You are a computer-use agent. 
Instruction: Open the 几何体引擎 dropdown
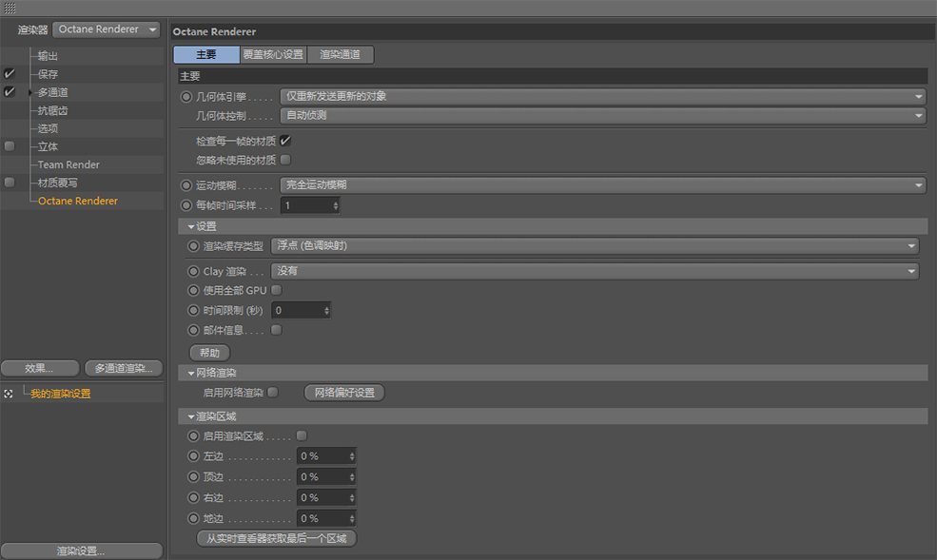tap(603, 97)
